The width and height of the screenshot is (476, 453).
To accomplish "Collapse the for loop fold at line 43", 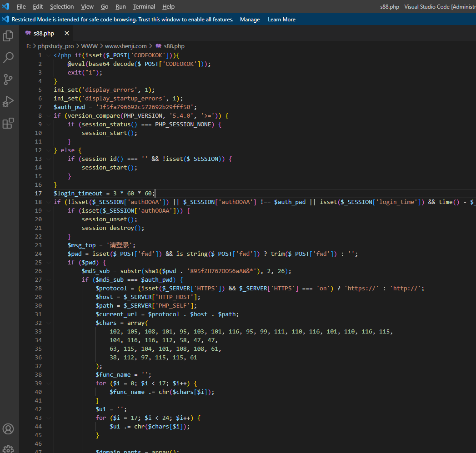I will point(49,418).
